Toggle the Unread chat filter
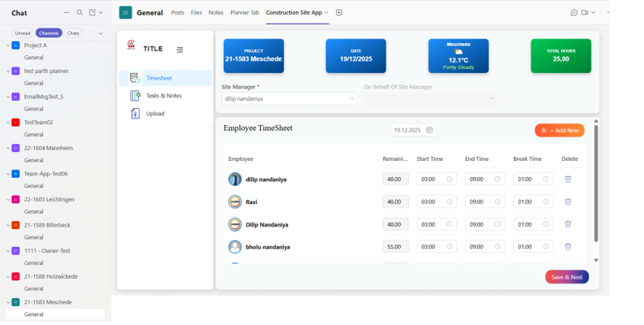 pyautogui.click(x=22, y=33)
